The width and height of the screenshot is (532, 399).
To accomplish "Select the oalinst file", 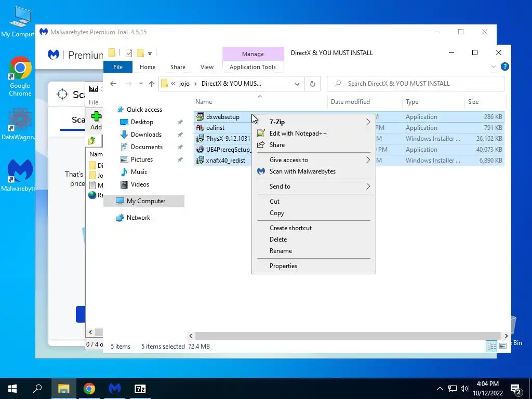I will tap(215, 128).
